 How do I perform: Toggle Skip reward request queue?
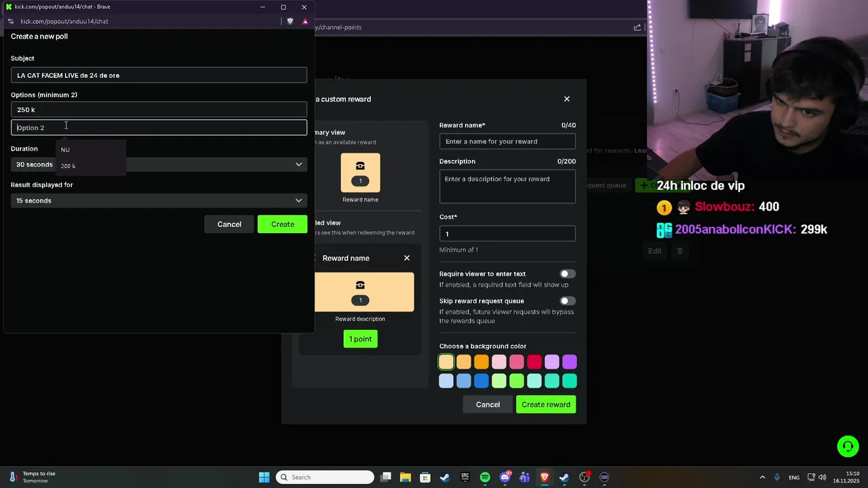(568, 301)
